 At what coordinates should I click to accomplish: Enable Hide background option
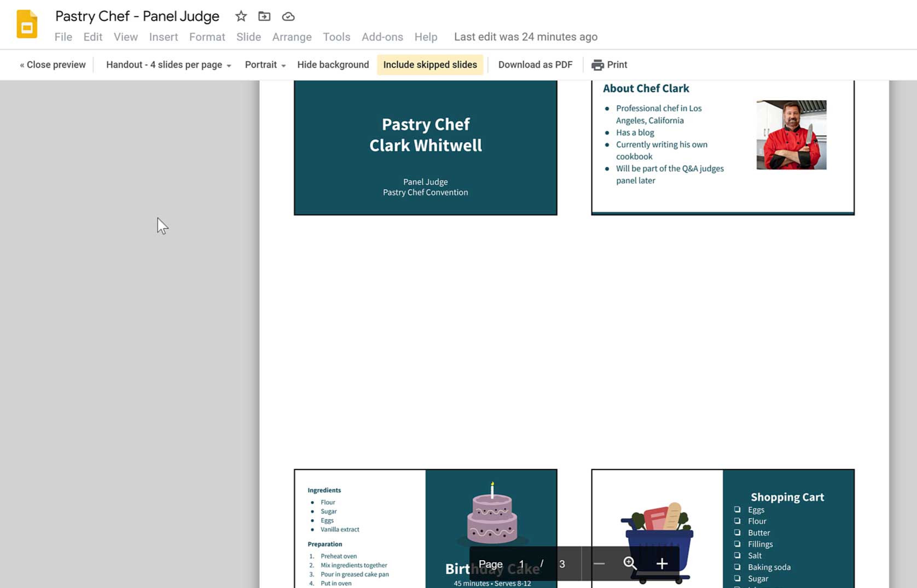pos(333,64)
